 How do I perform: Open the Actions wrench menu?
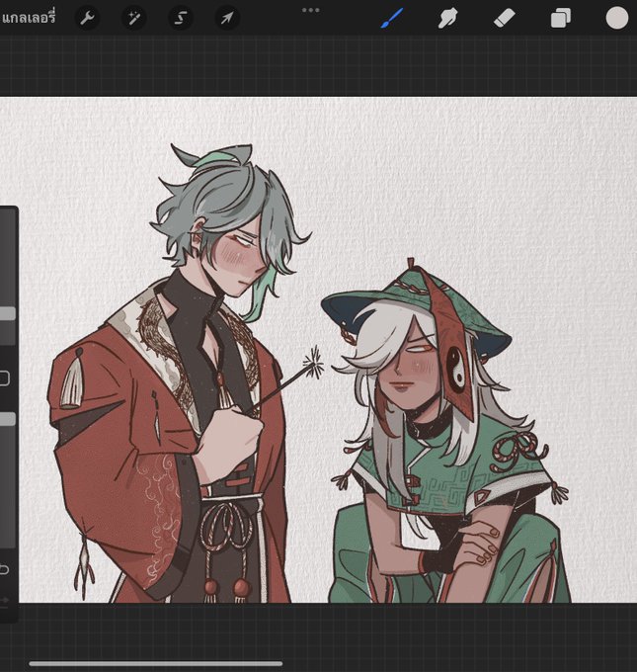click(87, 19)
